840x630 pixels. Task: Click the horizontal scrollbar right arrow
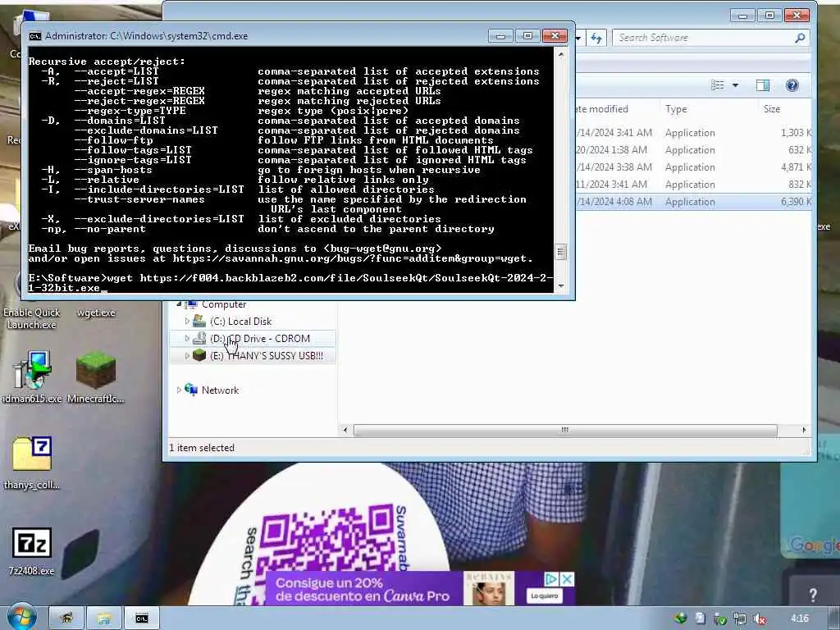pyautogui.click(x=804, y=430)
